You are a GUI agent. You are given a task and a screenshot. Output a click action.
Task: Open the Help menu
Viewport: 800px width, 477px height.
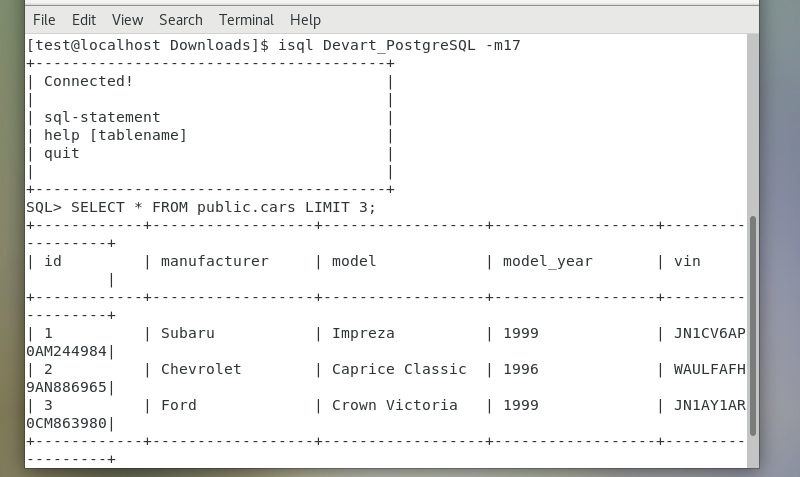click(305, 20)
